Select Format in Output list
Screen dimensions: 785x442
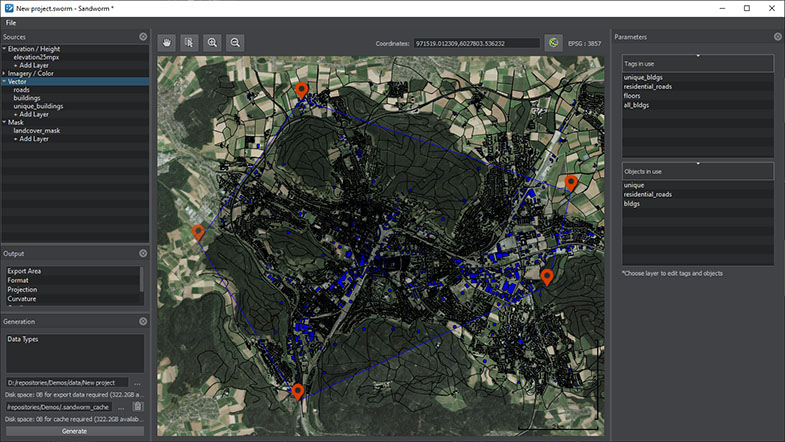(x=18, y=280)
